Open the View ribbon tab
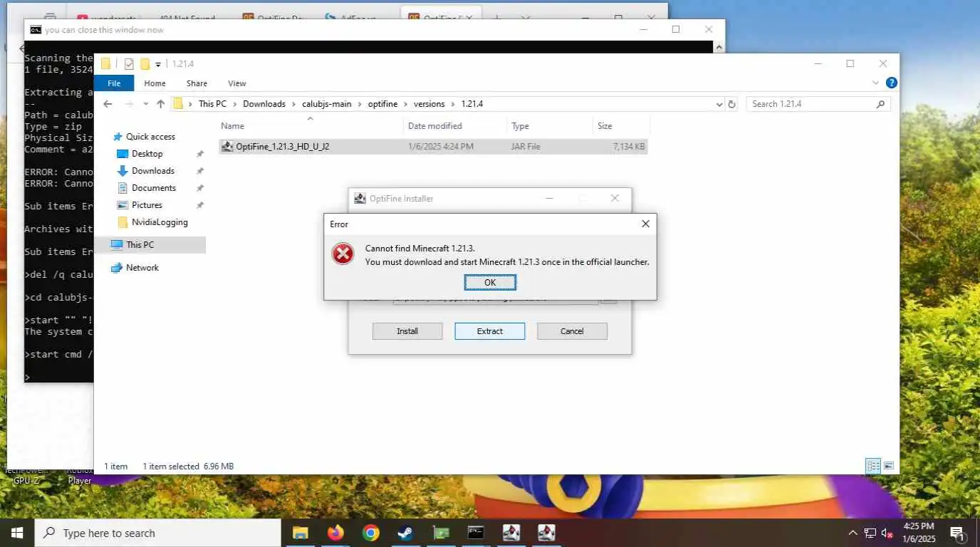980x547 pixels. click(237, 83)
